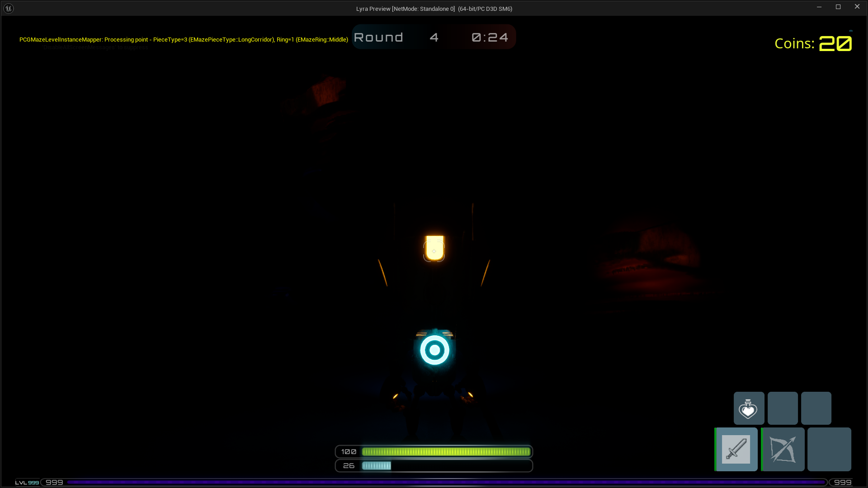Click the green health bar

coord(446,451)
